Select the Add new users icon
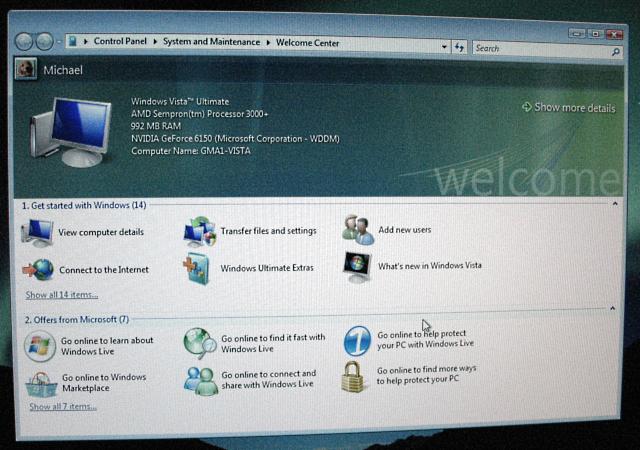This screenshot has width=640, height=450. 357,230
